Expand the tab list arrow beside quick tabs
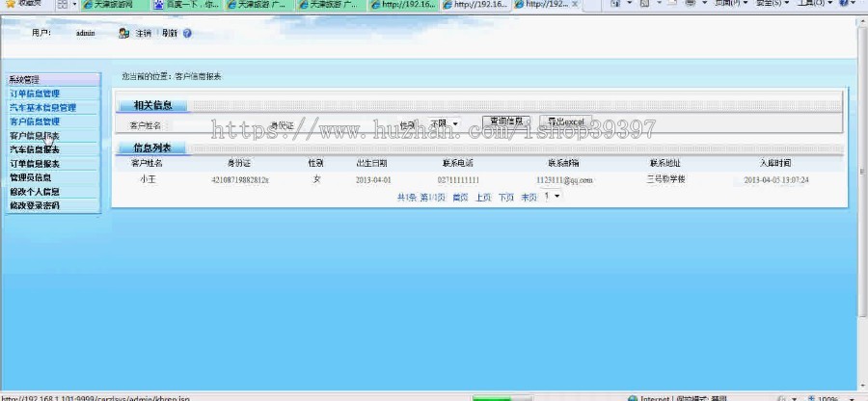Image resolution: width=868 pixels, height=401 pixels. pos(74,4)
